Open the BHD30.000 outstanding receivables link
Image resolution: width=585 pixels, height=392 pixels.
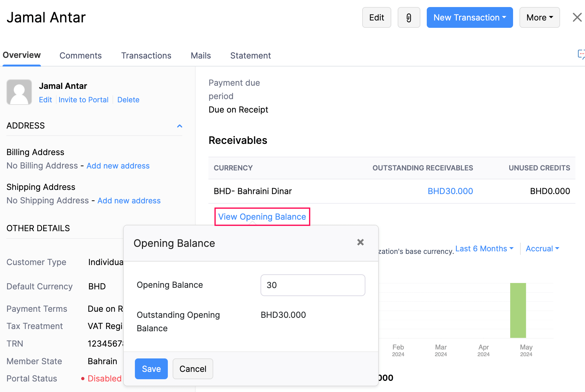pyautogui.click(x=450, y=191)
